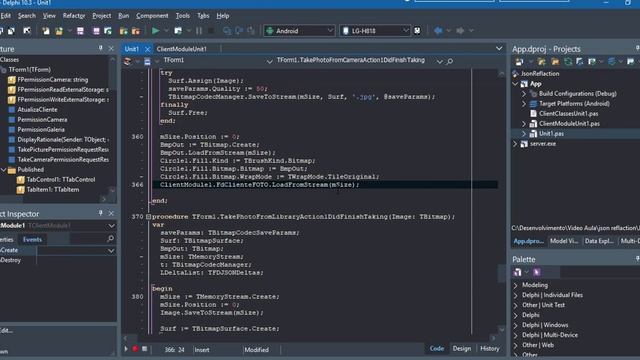Switch to the ClientModuleUnit1 editor tab
The height and width of the screenshot is (360, 640).
pos(182,49)
